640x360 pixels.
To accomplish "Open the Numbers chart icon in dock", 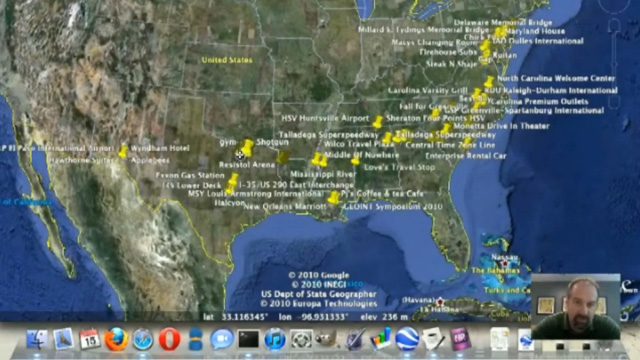I will (380, 339).
